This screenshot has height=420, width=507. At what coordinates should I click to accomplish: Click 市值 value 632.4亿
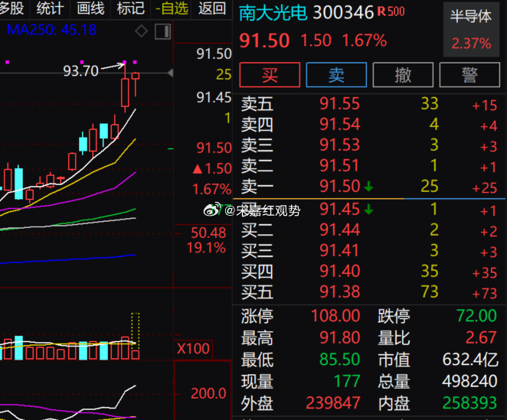point(470,360)
